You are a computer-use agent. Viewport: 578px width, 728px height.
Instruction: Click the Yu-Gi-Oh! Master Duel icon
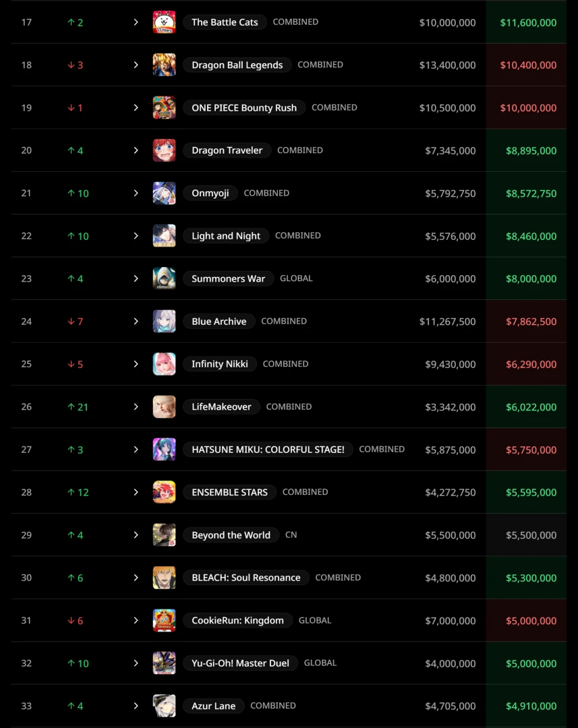164,663
